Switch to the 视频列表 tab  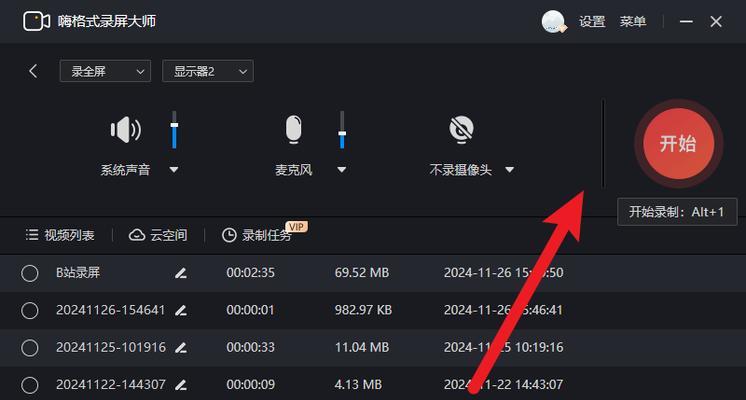coord(60,235)
